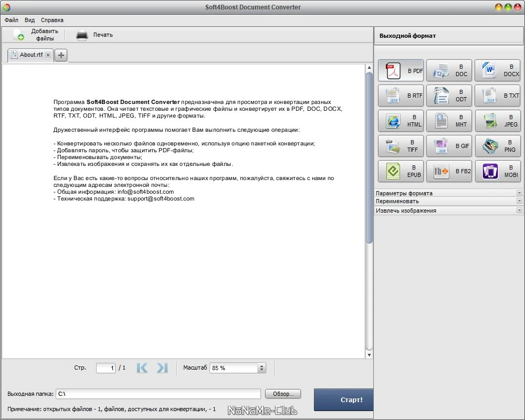Select the To PDF output format
The image size is (525, 420).
pyautogui.click(x=401, y=70)
